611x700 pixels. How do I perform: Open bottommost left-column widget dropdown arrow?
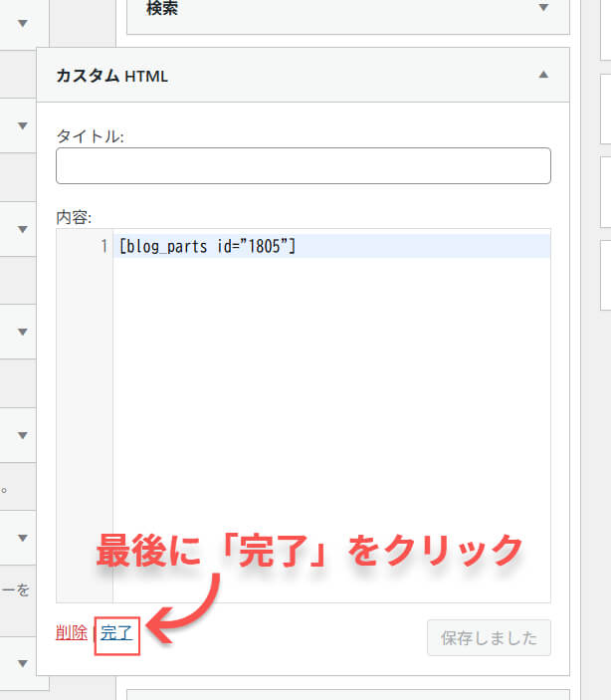tap(22, 662)
